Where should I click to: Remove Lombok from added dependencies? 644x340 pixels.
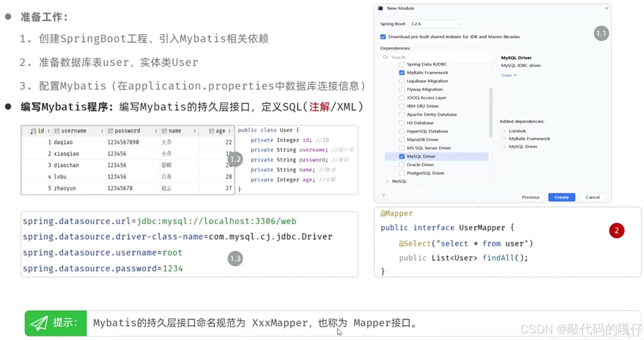tap(504, 131)
